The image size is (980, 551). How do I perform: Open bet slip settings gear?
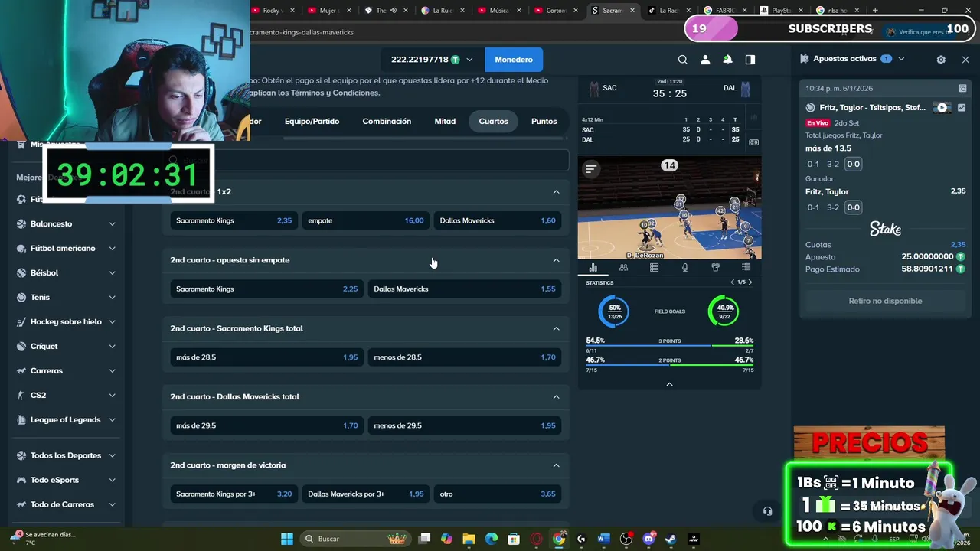click(x=941, y=59)
